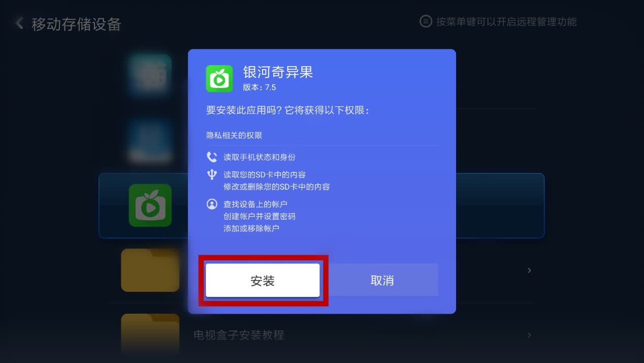Viewport: 644px width, 363px height.
Task: Expand chevron of the upper folder row
Action: click(529, 270)
